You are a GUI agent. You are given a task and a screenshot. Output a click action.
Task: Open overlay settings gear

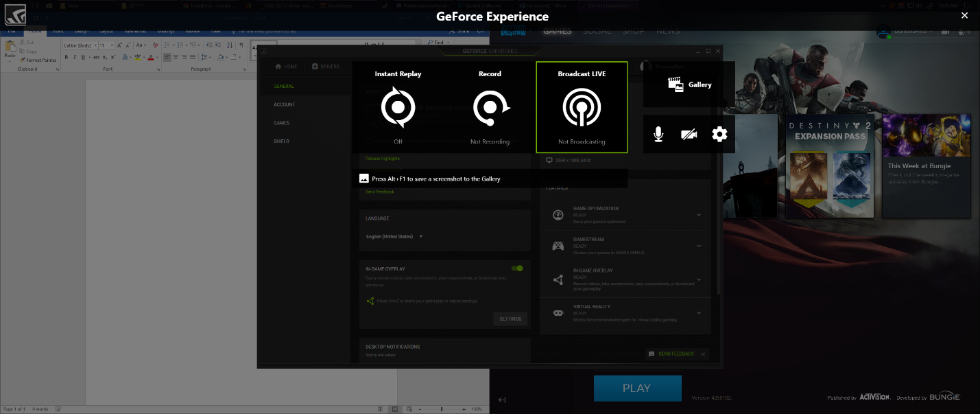point(719,135)
